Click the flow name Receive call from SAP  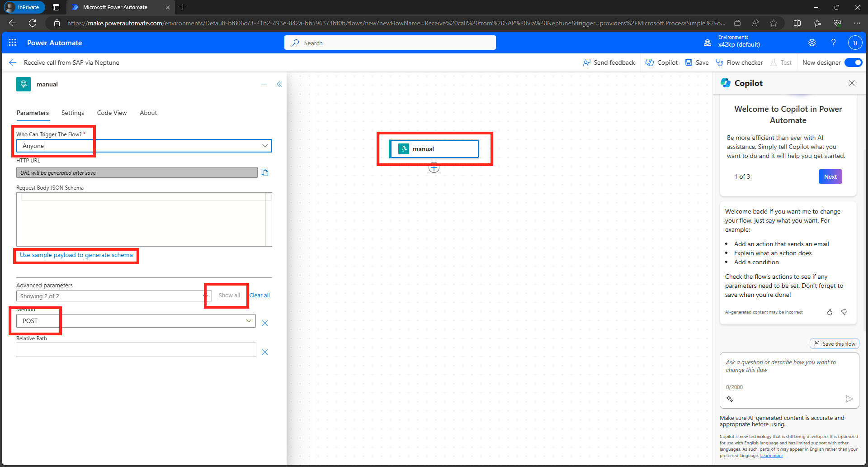click(x=71, y=62)
